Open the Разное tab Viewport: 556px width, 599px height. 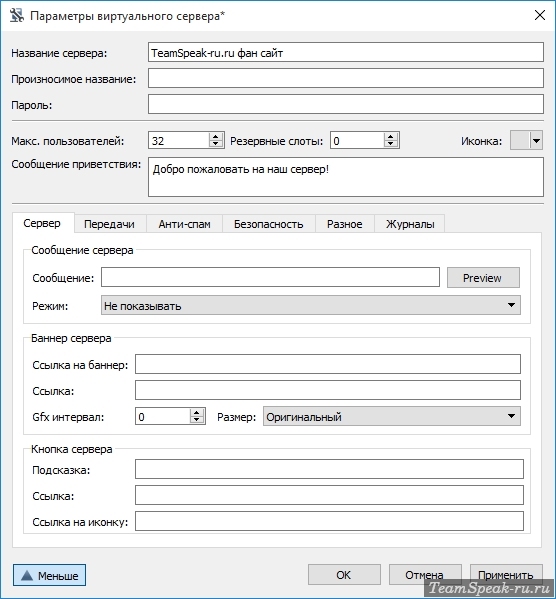coord(345,224)
